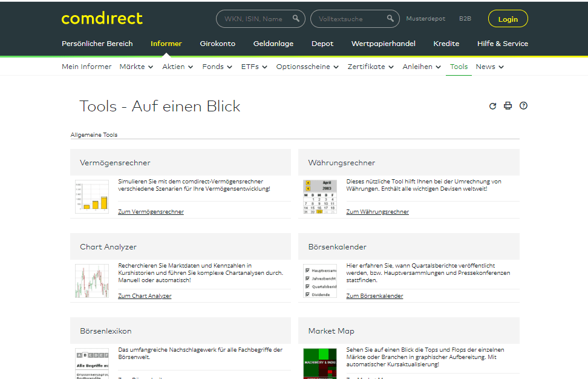Expand the Märkte dropdown

tap(136, 67)
